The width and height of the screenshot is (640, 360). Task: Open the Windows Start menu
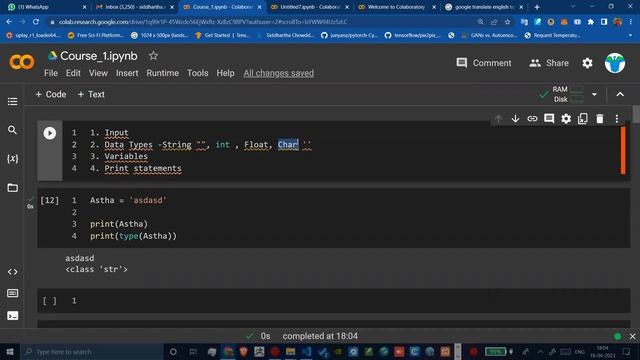[x=10, y=351]
